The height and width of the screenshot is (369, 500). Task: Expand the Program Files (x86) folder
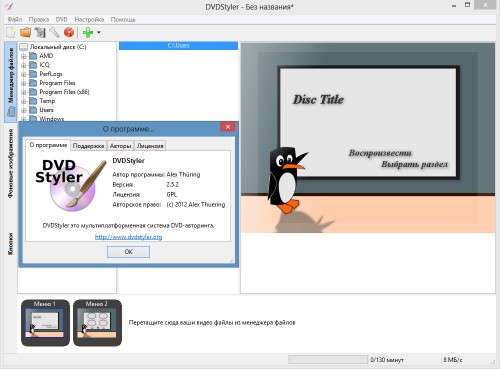pos(24,92)
